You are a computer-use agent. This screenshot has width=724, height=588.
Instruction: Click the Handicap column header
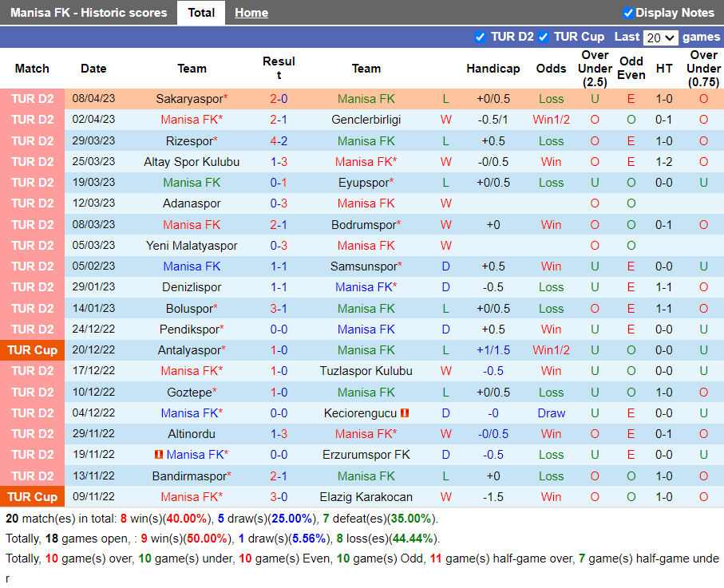pyautogui.click(x=493, y=69)
